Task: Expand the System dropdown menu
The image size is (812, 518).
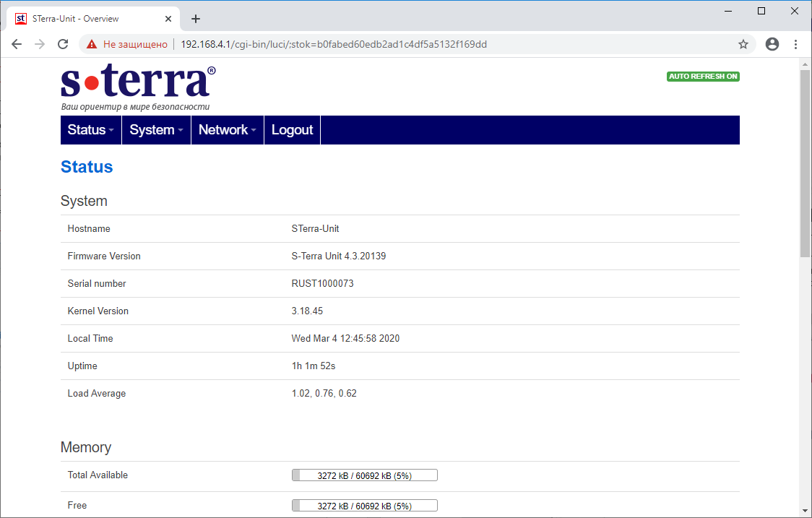Action: pos(156,129)
